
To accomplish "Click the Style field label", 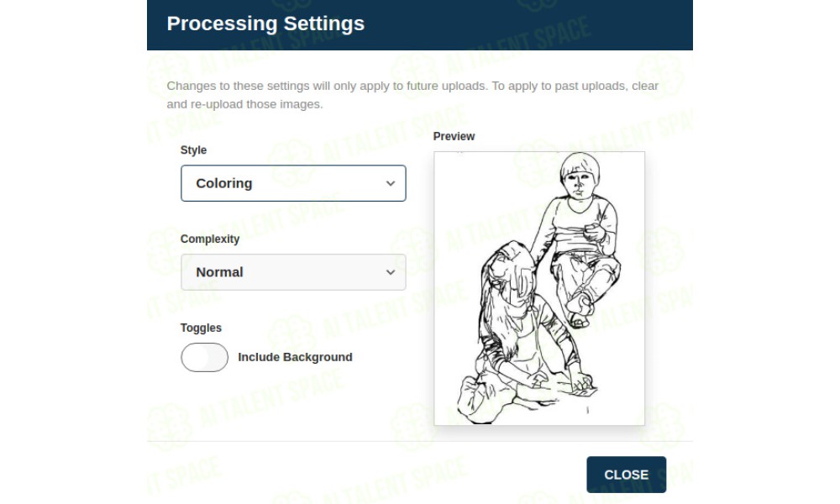I will coord(193,150).
